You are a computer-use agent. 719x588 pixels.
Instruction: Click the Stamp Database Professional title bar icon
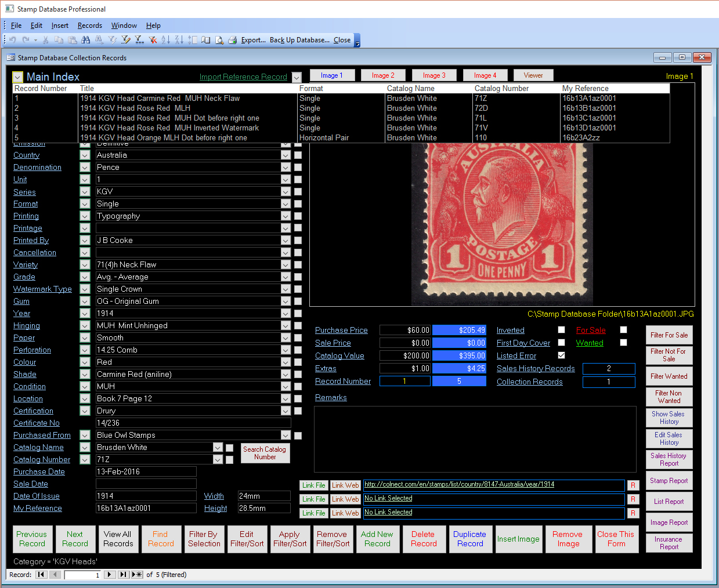9,9
